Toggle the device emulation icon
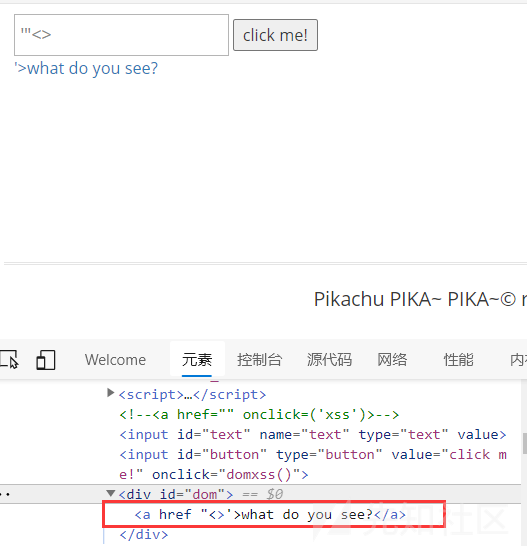The height and width of the screenshot is (546, 527). pyautogui.click(x=46, y=360)
